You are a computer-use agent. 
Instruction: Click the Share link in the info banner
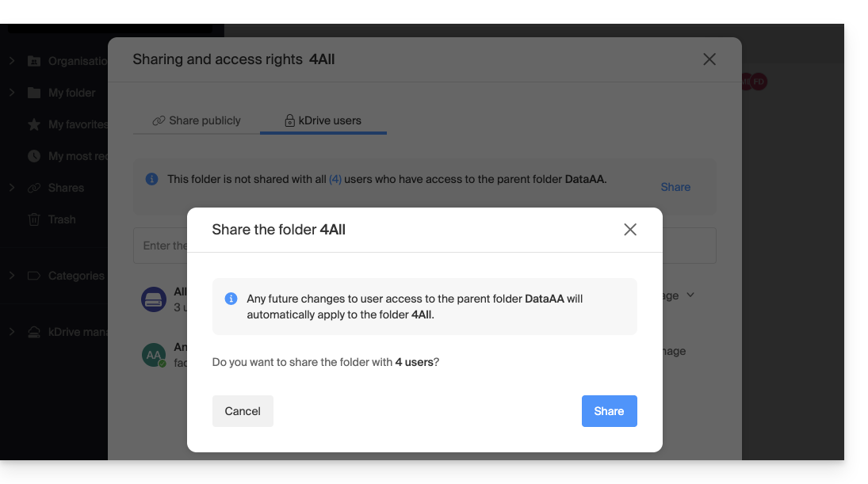point(675,187)
